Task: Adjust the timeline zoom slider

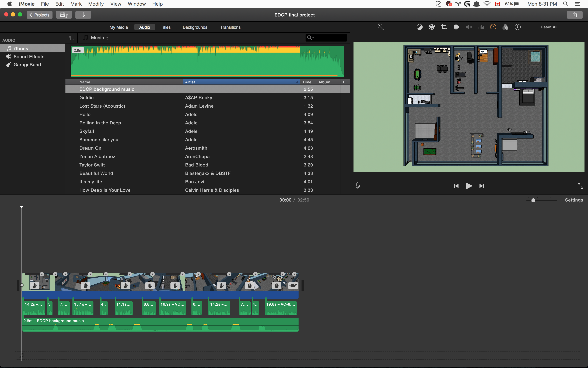Action: tap(533, 200)
